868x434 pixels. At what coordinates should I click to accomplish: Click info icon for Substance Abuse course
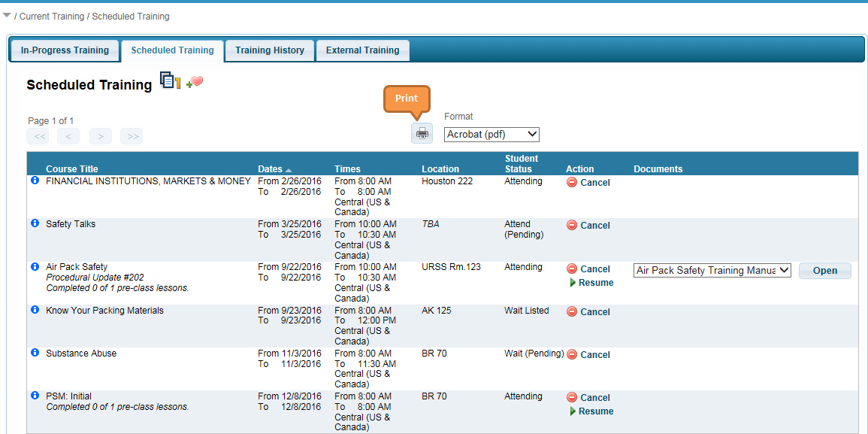tap(35, 353)
